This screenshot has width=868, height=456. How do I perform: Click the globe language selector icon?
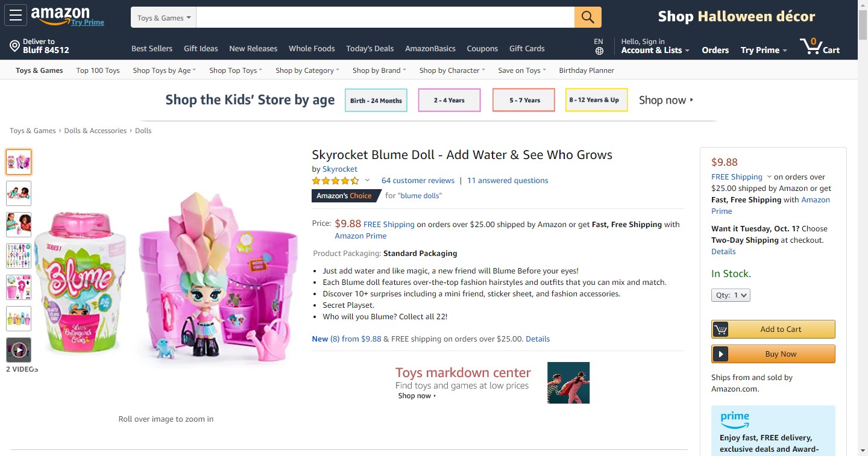point(599,51)
